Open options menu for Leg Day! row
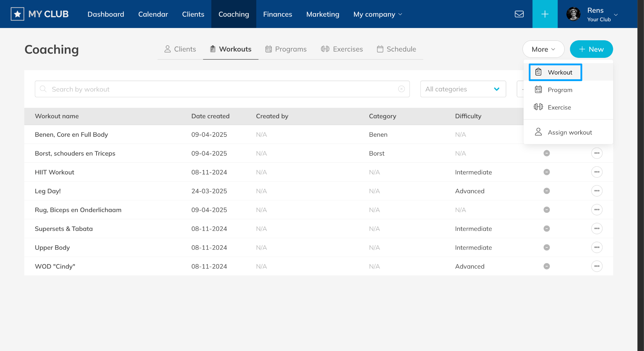 click(x=597, y=191)
